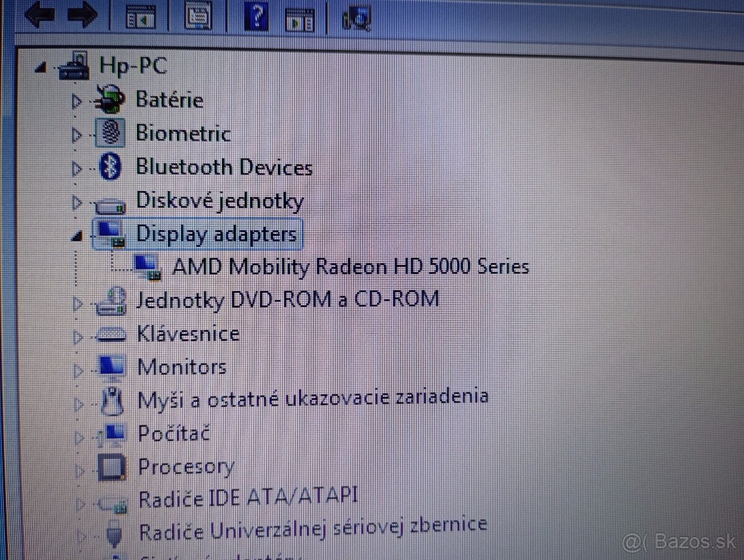The height and width of the screenshot is (560, 744).
Task: Select Radiče IDE ATA/ATAPI entry
Action: (248, 497)
